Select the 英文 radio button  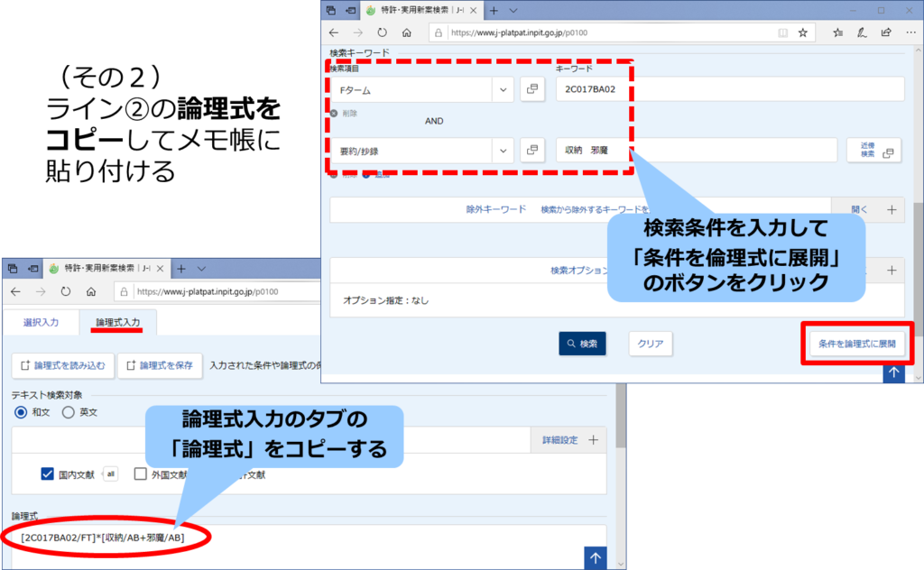point(68,412)
